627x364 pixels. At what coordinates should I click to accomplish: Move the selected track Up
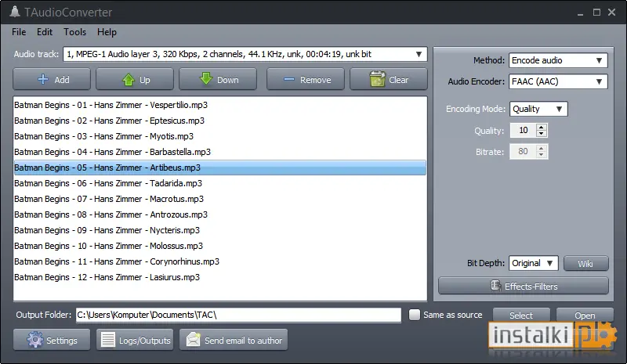(x=135, y=79)
